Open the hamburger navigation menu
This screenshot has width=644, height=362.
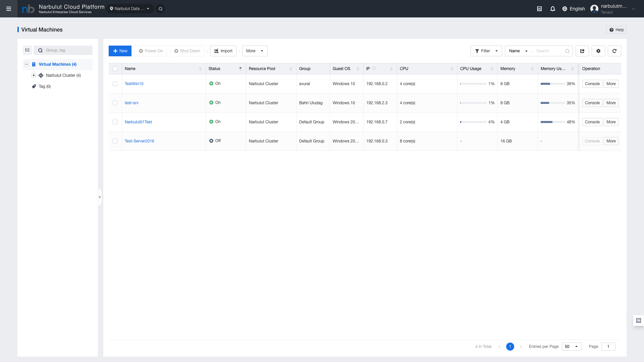click(9, 9)
